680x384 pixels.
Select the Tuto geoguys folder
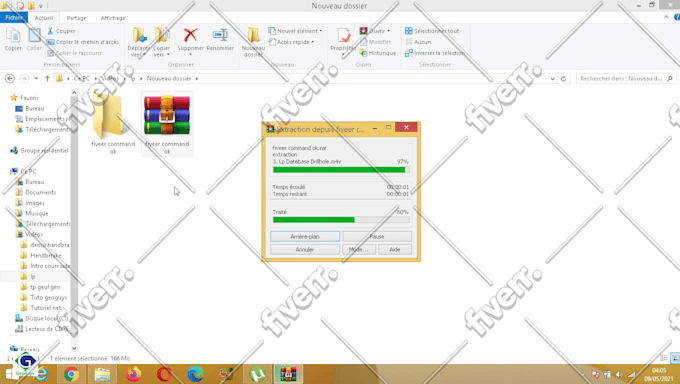[x=44, y=297]
